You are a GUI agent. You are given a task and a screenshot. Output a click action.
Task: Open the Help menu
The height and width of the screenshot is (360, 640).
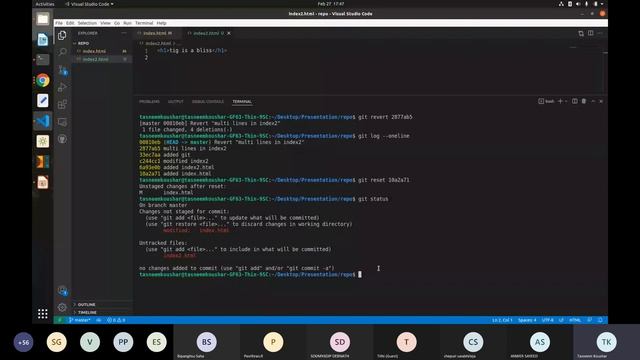point(162,23)
